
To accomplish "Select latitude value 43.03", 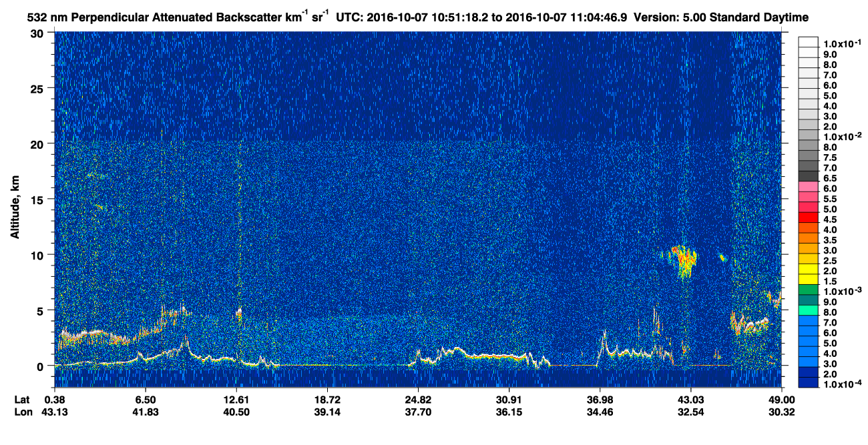I will click(x=690, y=399).
